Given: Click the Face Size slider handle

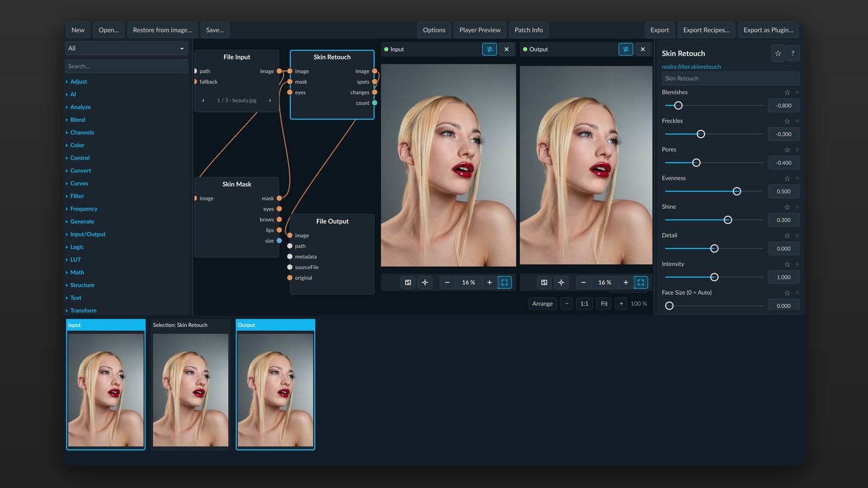Looking at the screenshot, I should [x=669, y=306].
